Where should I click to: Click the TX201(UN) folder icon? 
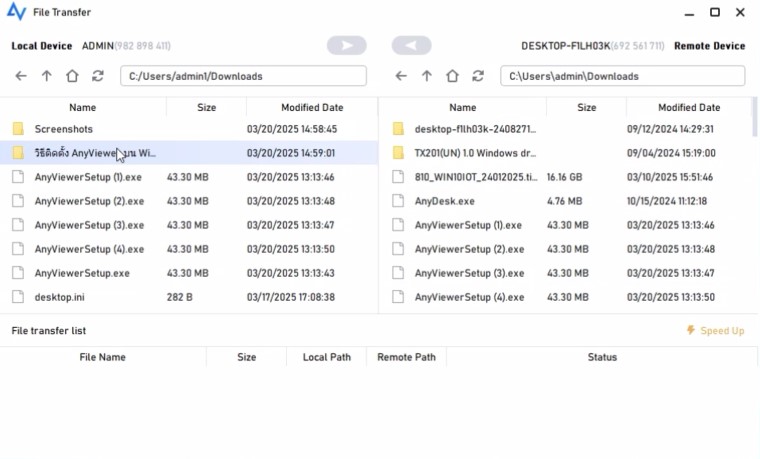[x=398, y=153]
